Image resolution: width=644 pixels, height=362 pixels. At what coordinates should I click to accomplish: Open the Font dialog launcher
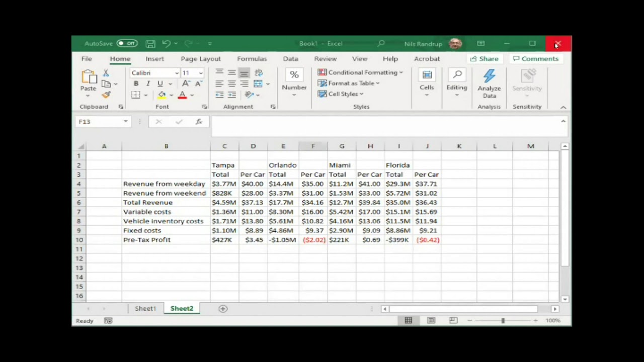(204, 107)
